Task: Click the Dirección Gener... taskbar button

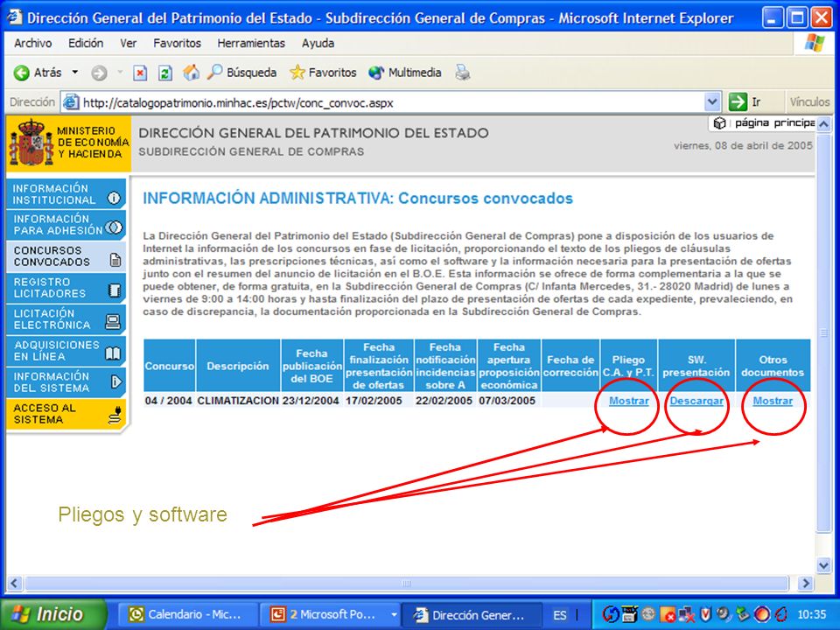Action: [471, 614]
